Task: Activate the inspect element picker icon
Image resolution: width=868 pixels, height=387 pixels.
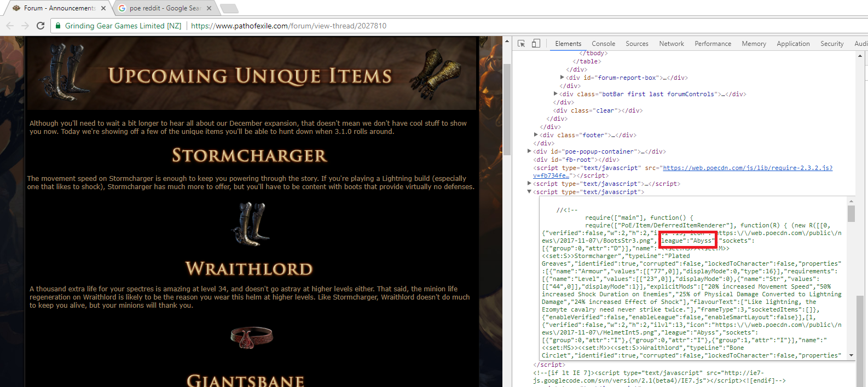Action: (521, 43)
